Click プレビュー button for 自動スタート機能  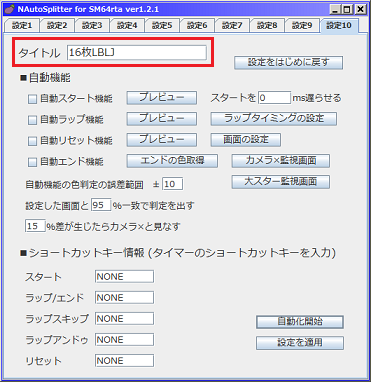tap(162, 98)
